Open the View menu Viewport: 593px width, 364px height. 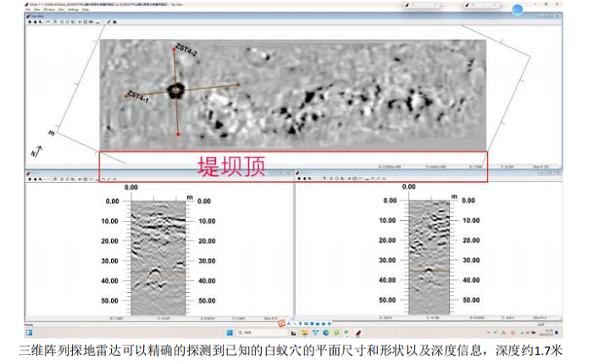click(39, 9)
